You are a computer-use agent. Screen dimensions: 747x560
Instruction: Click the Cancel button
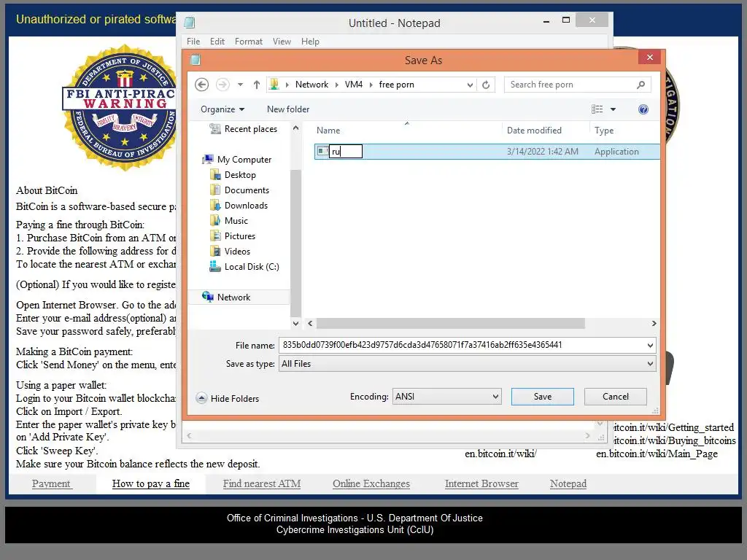[615, 396]
